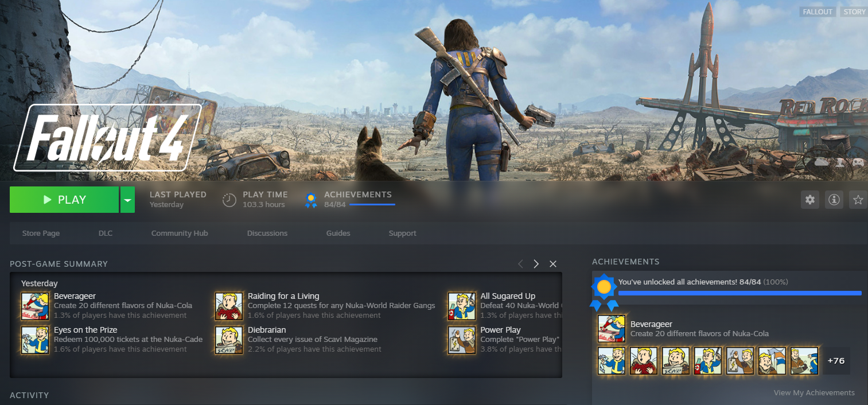The width and height of the screenshot is (868, 405).
Task: Click fifth small achievement icon in Achievements row
Action: (740, 361)
